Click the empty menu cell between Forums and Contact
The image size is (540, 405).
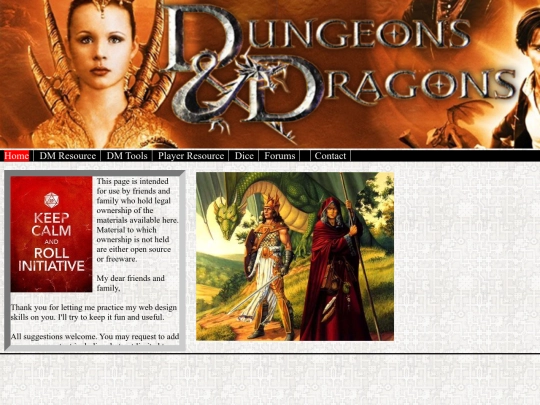(x=305, y=156)
